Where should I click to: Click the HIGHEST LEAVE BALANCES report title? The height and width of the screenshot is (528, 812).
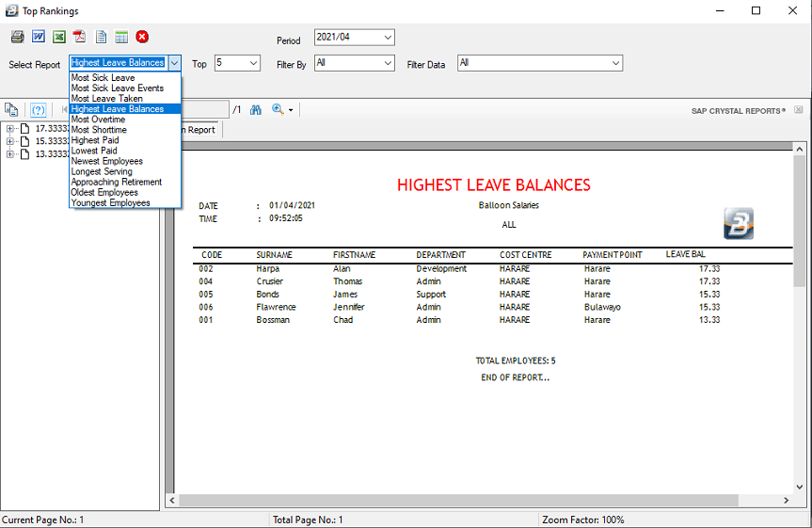[x=494, y=185]
